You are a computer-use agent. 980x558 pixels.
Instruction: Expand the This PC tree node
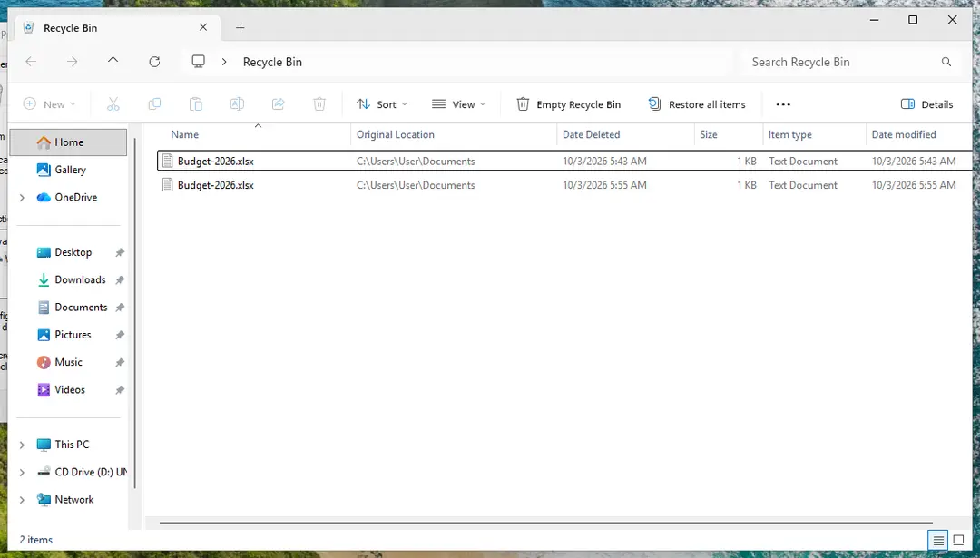tap(22, 445)
